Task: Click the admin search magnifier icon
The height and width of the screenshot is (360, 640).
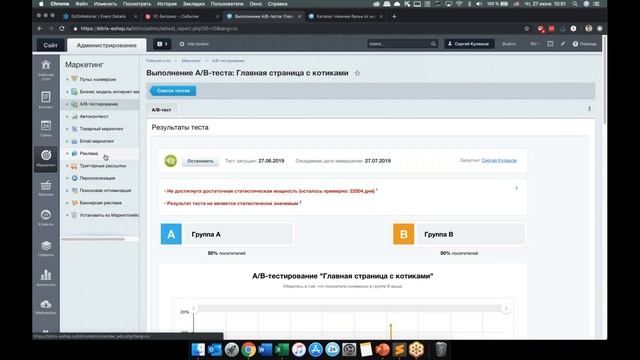Action: pos(433,44)
